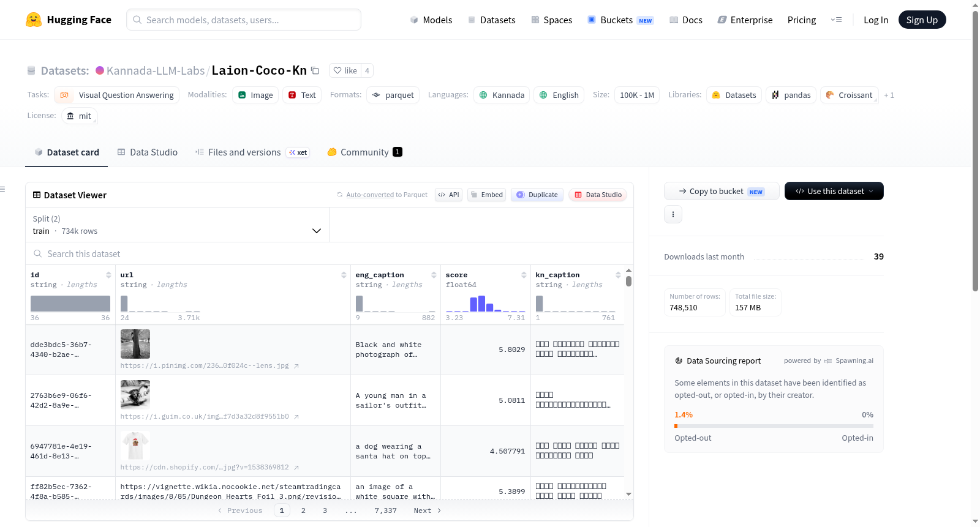
Task: Open the Community tab
Action: click(x=364, y=152)
